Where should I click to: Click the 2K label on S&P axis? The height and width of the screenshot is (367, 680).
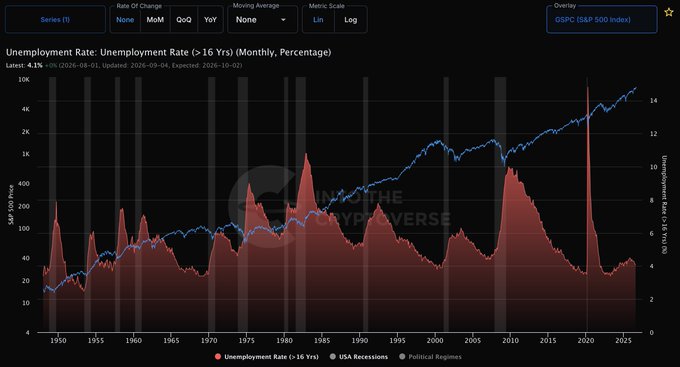[26, 131]
